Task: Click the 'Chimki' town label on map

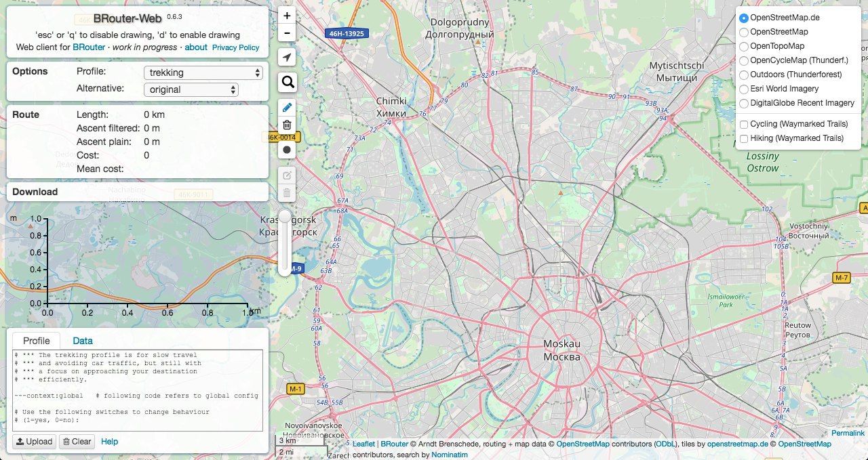Action: 391,101
